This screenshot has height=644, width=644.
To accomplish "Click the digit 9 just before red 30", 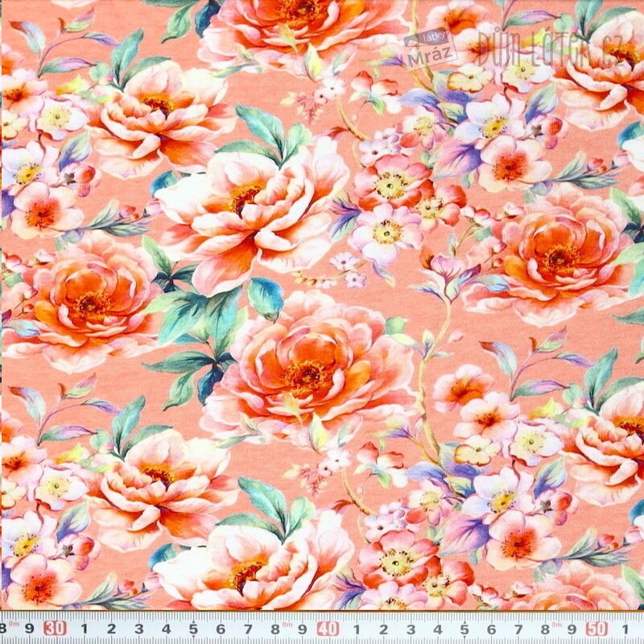I will 31,629.
